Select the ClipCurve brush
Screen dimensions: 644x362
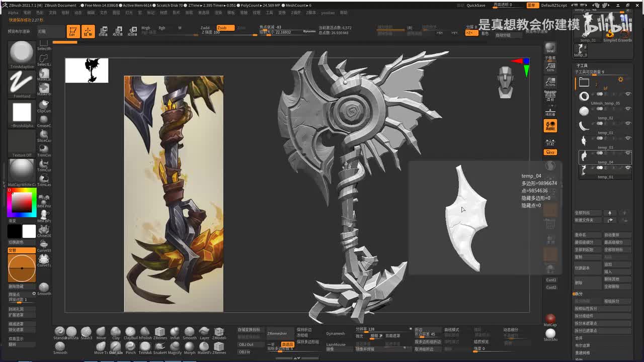[x=44, y=106]
